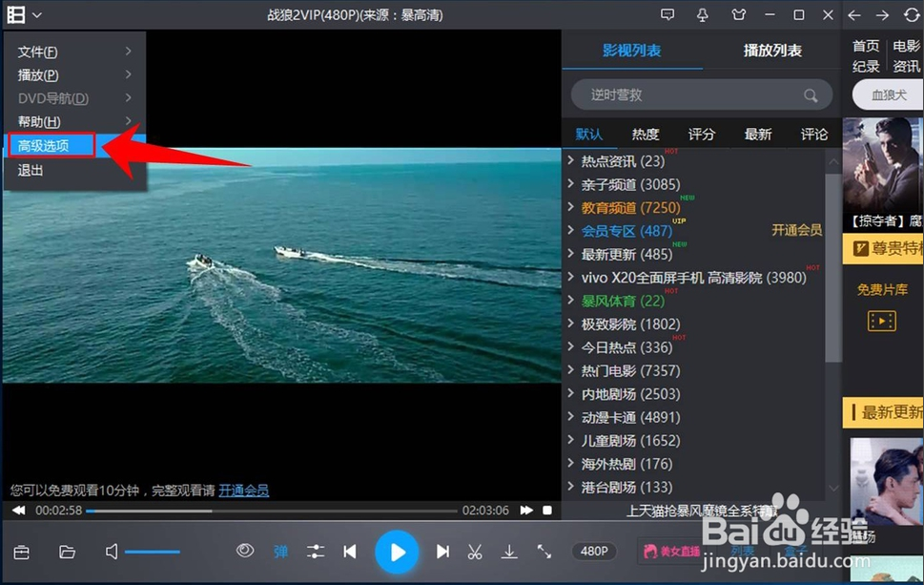Toggle the eye view mode icon
924x585 pixels.
point(245,551)
